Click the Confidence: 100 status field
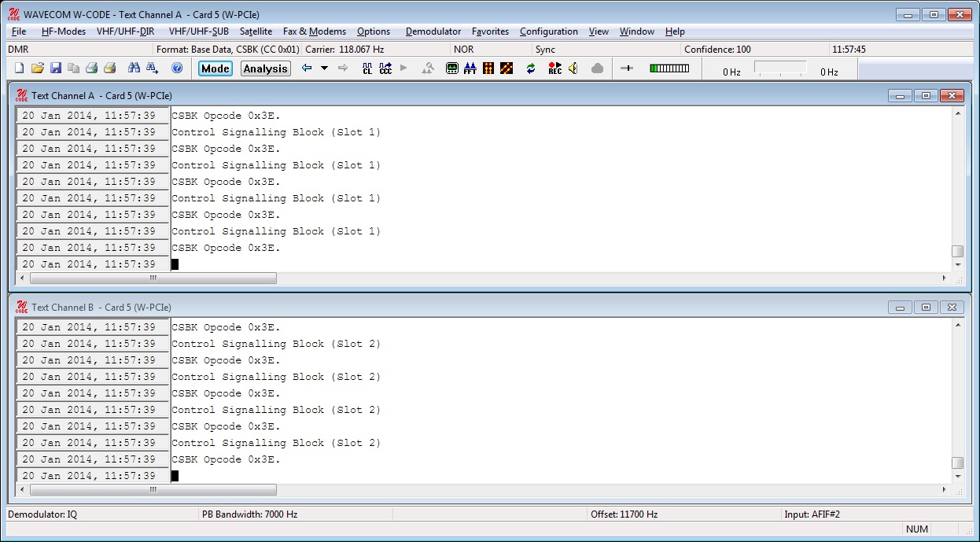980x542 pixels. coord(755,49)
